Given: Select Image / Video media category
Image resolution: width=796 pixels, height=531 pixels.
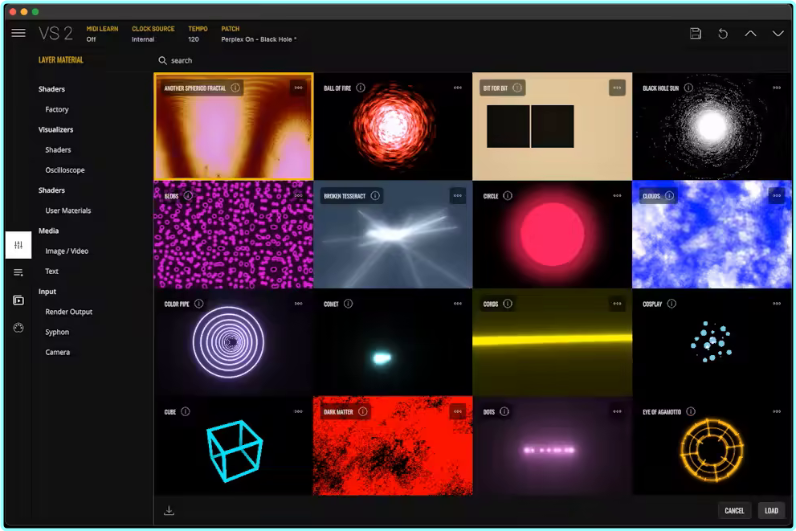Looking at the screenshot, I should [67, 251].
